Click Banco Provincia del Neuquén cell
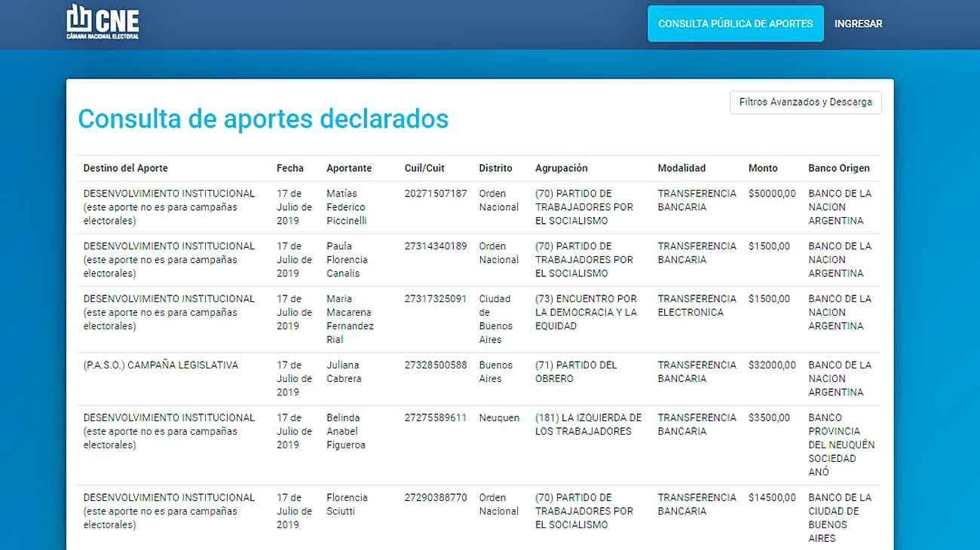 [841, 445]
